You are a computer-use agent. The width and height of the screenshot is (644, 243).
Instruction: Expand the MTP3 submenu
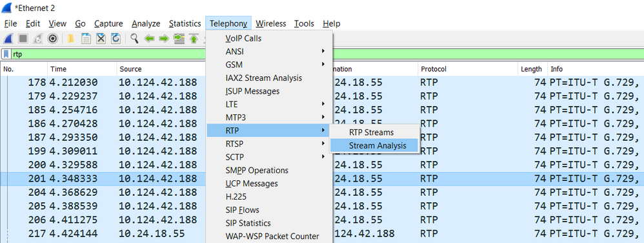point(269,117)
